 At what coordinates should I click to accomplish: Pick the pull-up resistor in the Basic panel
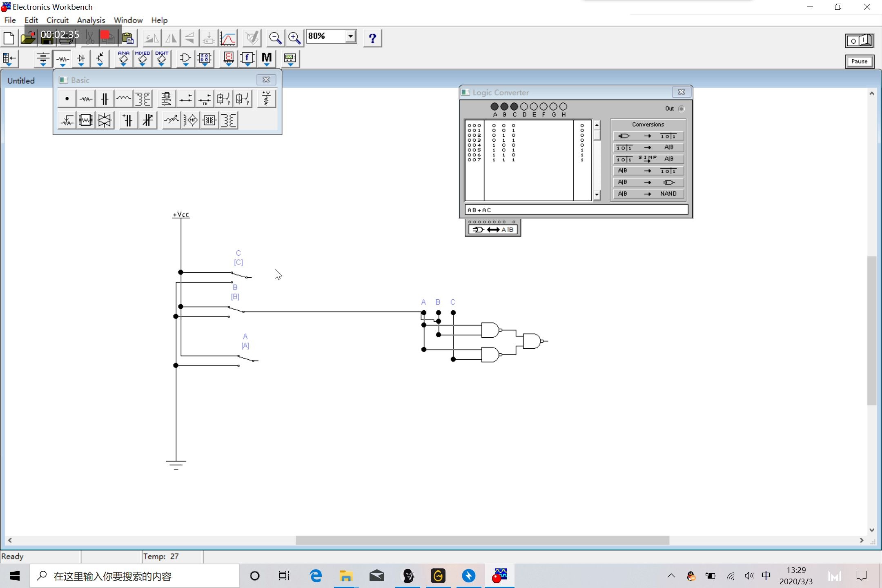click(266, 99)
